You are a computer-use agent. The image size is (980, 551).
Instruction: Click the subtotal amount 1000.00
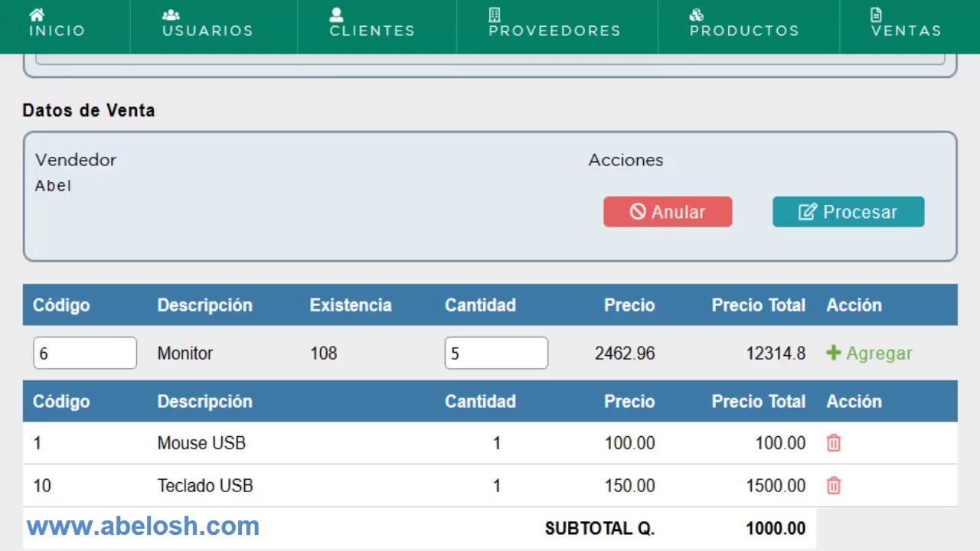pos(776,528)
